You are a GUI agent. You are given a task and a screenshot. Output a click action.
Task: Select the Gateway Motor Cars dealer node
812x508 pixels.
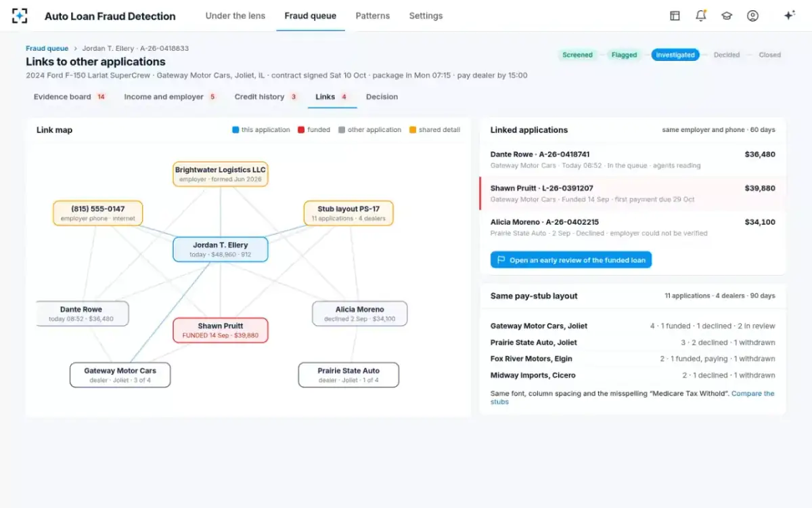click(120, 375)
